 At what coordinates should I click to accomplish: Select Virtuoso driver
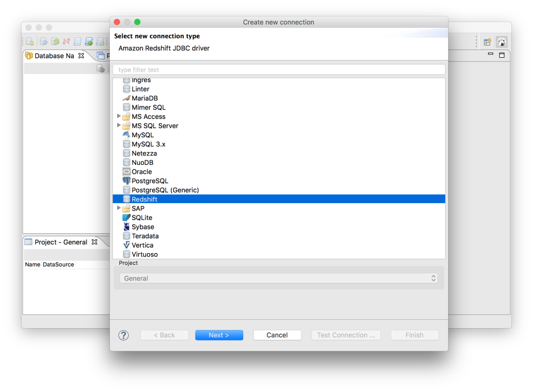pos(144,254)
